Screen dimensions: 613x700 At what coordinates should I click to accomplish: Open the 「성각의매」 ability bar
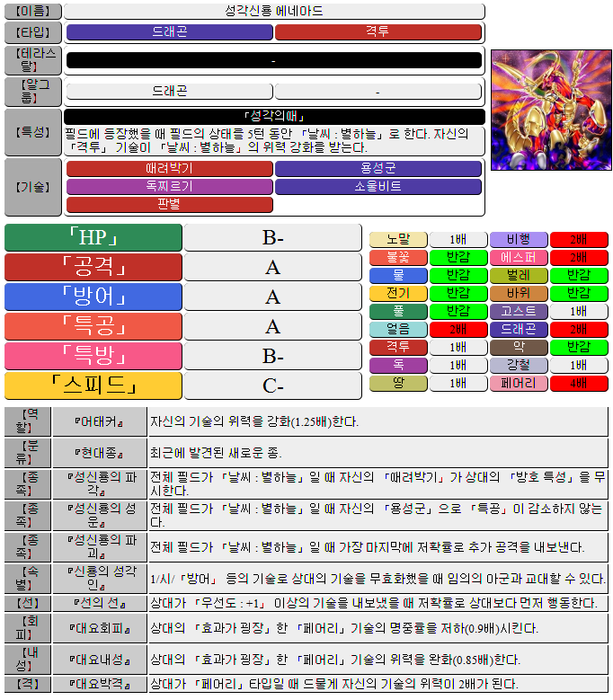[x=274, y=117]
